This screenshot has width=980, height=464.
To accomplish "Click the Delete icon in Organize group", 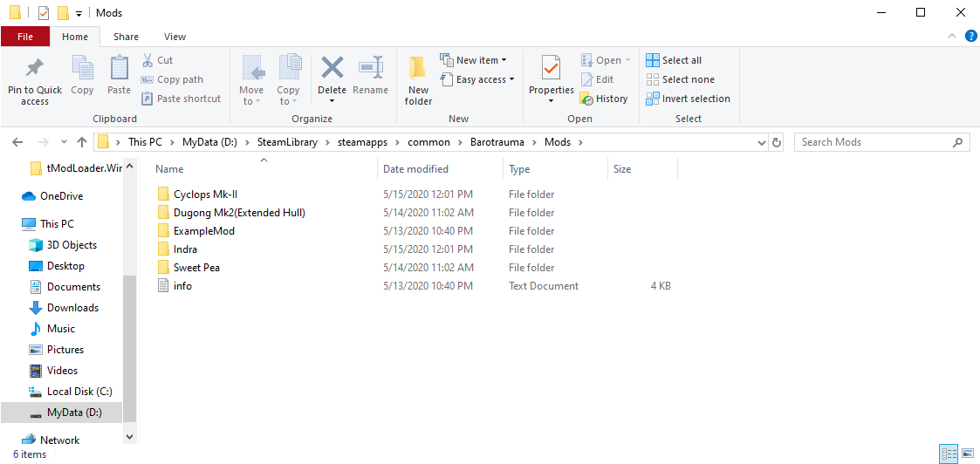I will tap(332, 70).
